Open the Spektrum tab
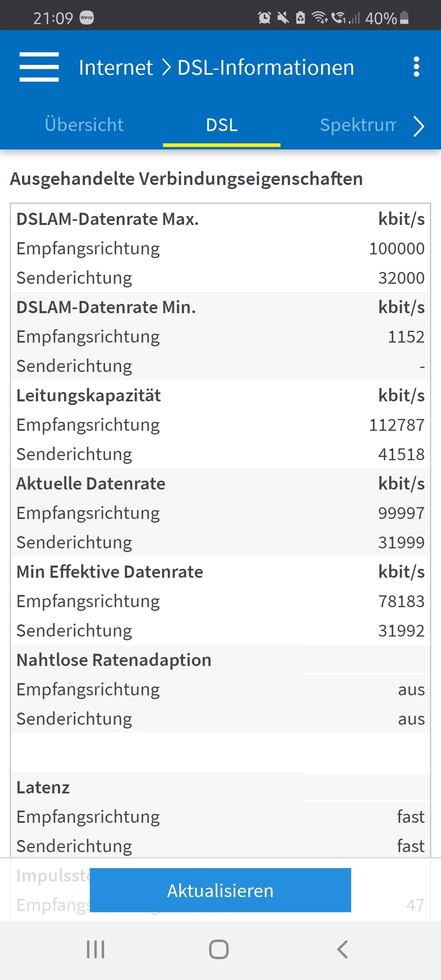 click(x=358, y=125)
